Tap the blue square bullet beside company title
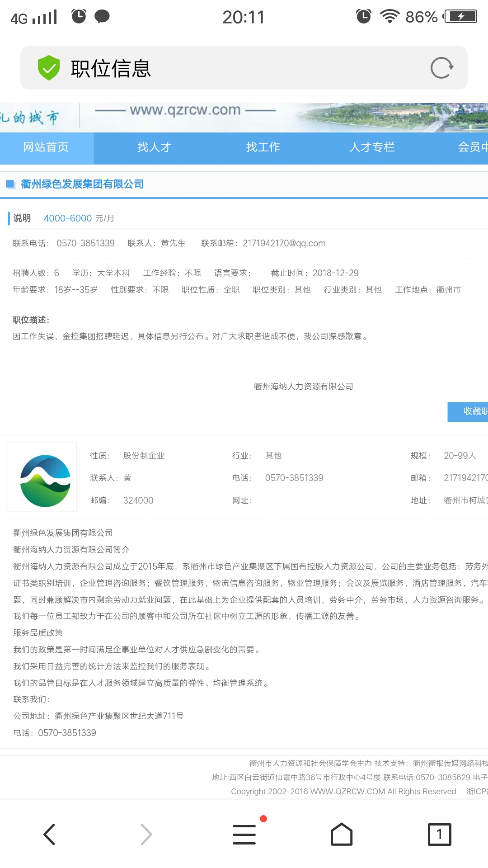The height and width of the screenshot is (868, 488). coord(10,184)
